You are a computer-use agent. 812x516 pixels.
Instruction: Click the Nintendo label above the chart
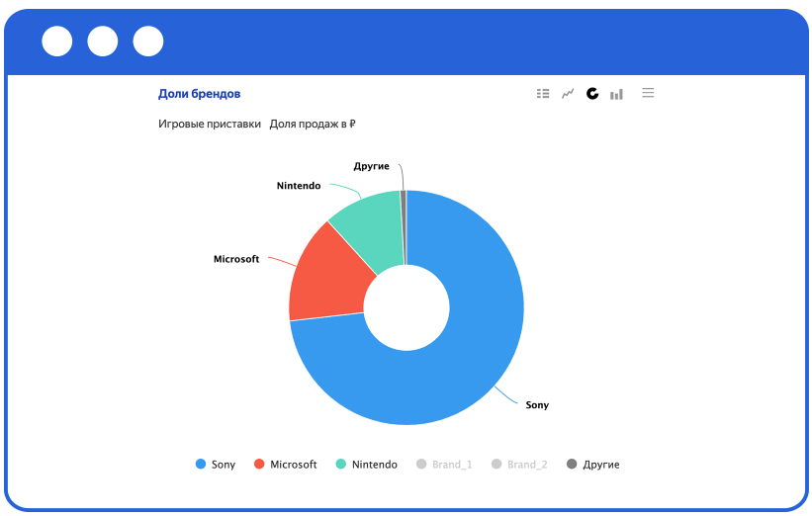click(x=299, y=185)
